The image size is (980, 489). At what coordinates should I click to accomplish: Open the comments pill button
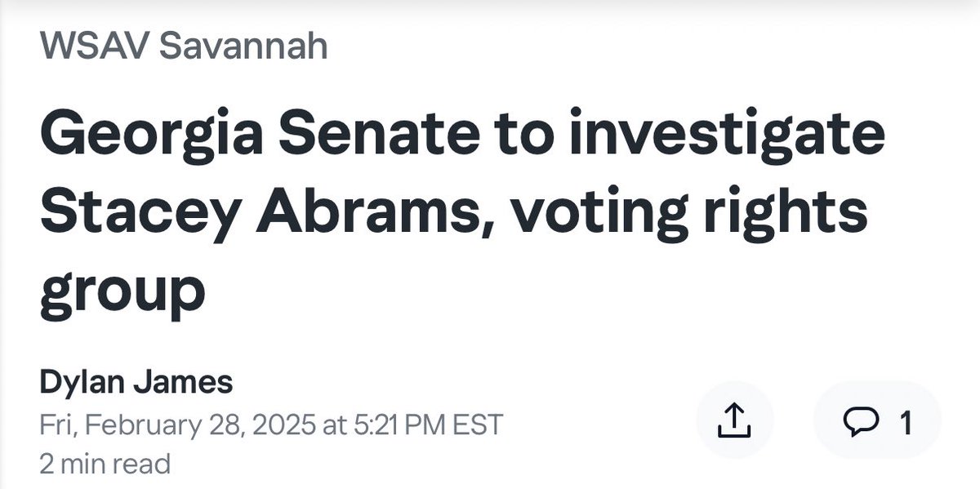(878, 420)
